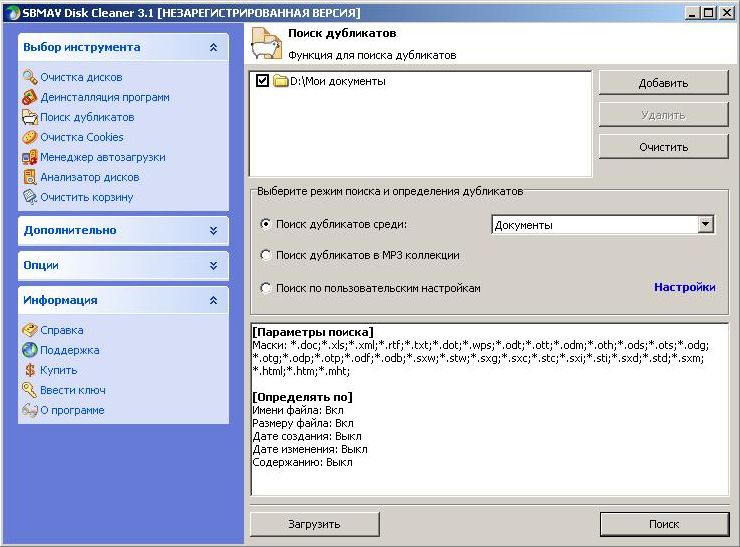Click the Дополнительно header title
The width and height of the screenshot is (740, 547).
click(x=70, y=230)
